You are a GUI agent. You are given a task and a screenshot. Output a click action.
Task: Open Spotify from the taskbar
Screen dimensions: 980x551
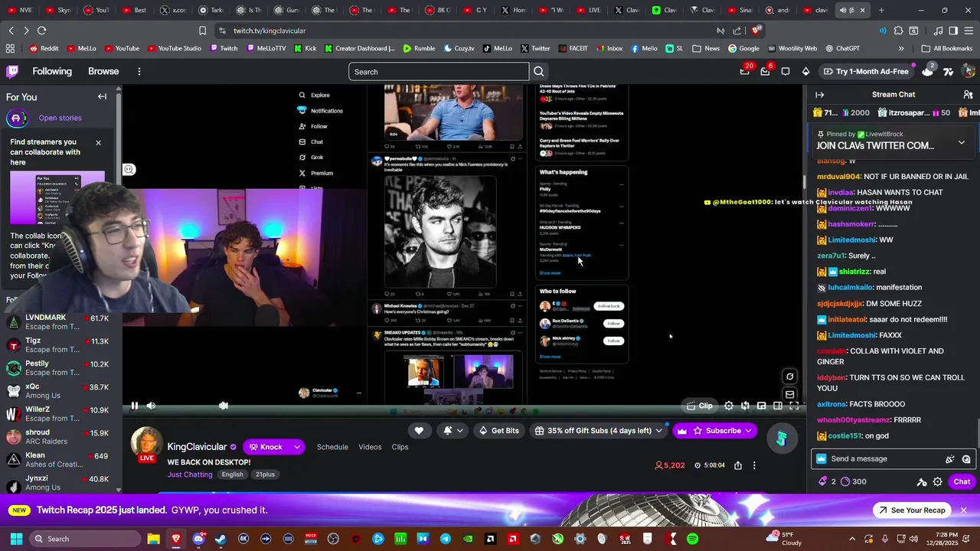click(693, 539)
